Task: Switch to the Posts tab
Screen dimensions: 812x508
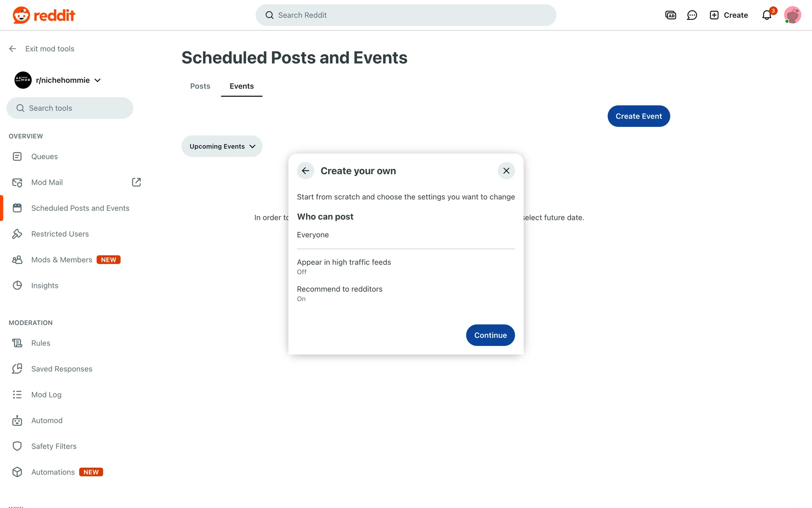Action: 200,86
